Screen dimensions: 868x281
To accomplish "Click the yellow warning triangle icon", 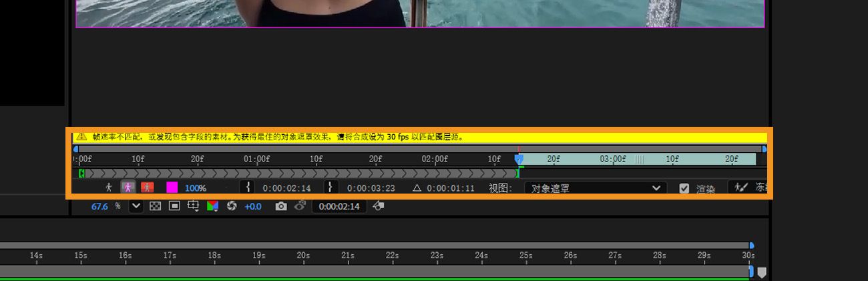I will 81,137.
